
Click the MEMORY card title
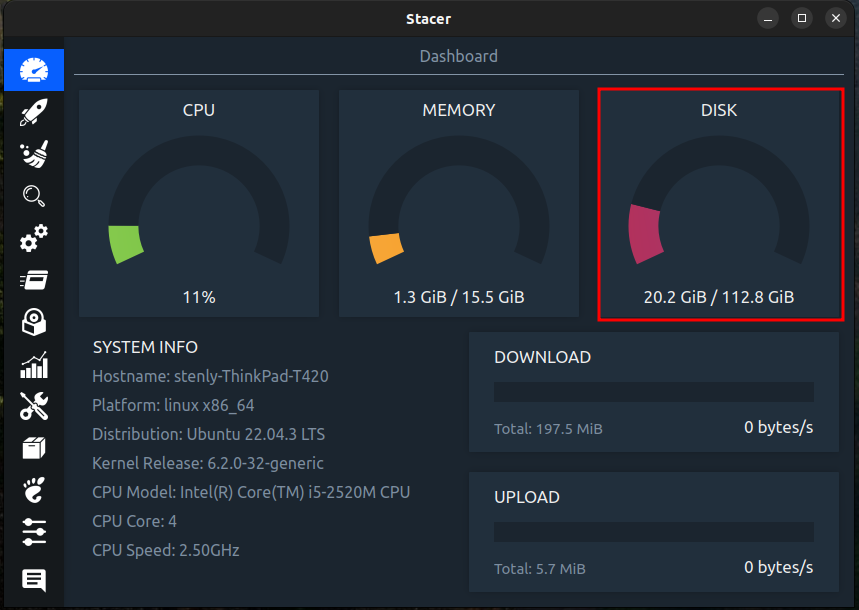tap(459, 110)
